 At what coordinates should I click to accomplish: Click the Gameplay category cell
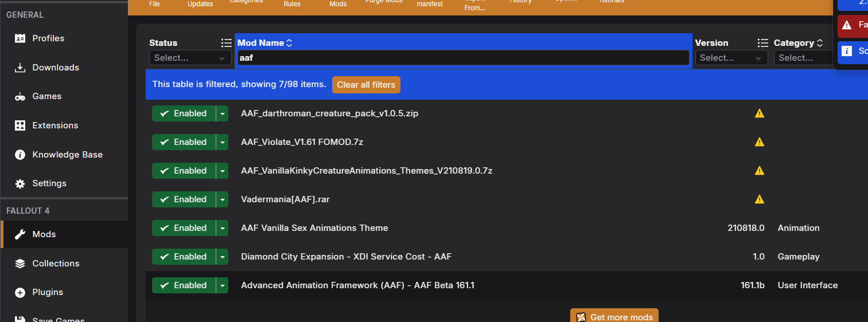(799, 257)
